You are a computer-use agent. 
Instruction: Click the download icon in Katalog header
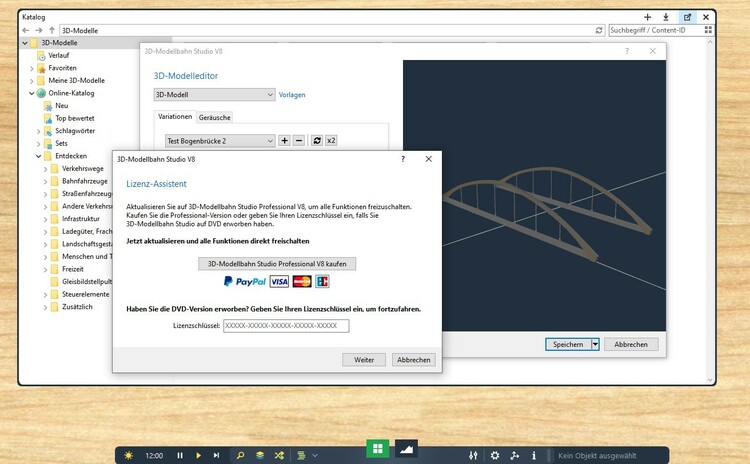point(666,17)
